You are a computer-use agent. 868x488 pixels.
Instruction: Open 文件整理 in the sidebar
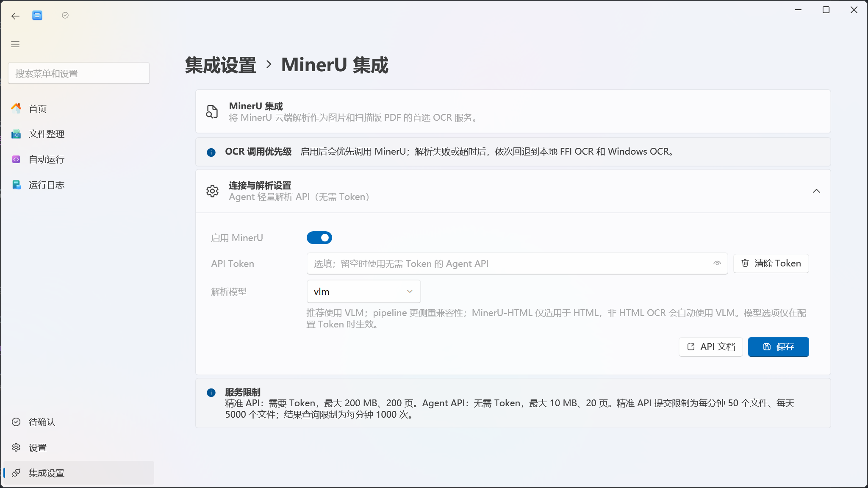79,134
